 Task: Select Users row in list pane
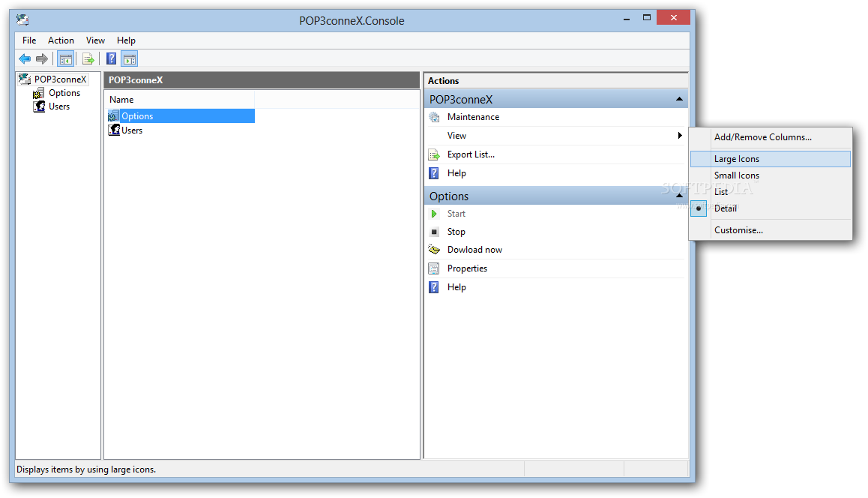[x=132, y=130]
